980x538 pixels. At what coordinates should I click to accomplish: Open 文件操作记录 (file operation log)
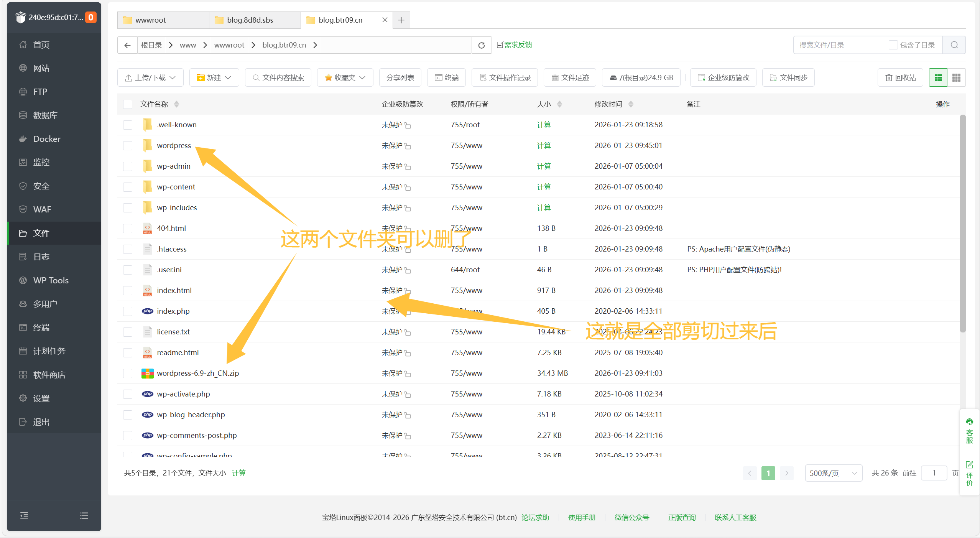504,77
